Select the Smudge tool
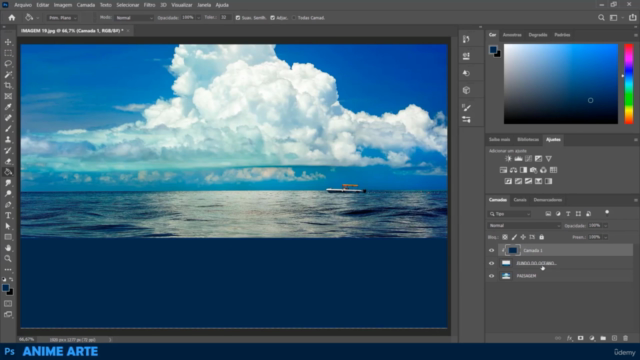640x360 pixels. click(8, 183)
